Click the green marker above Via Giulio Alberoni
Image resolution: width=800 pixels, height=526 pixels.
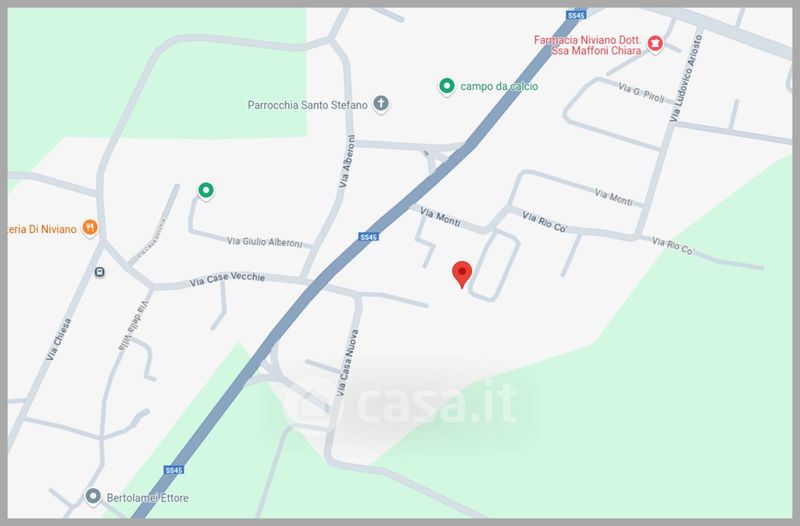click(x=206, y=191)
